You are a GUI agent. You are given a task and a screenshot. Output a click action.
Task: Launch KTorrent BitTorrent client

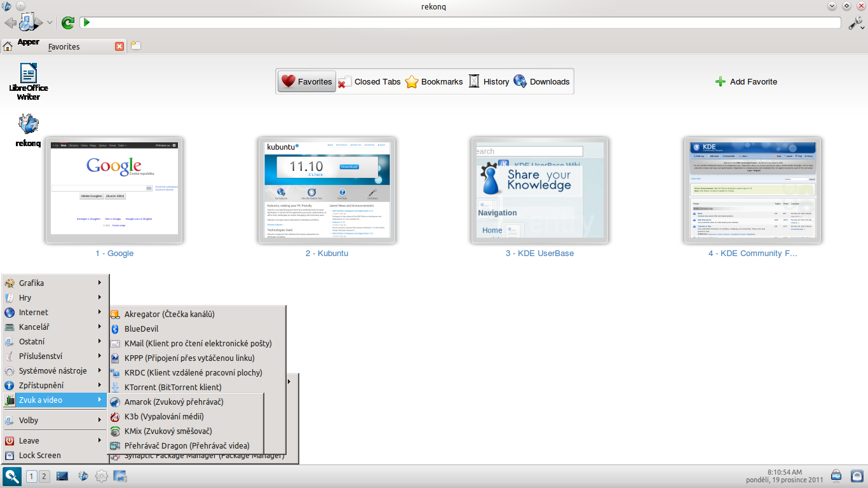click(197, 387)
